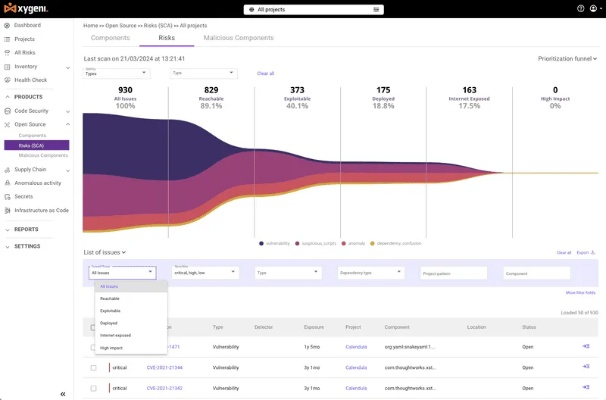Open the Dependency type filter dropdown
This screenshot has width=606, height=400.
pos(369,272)
